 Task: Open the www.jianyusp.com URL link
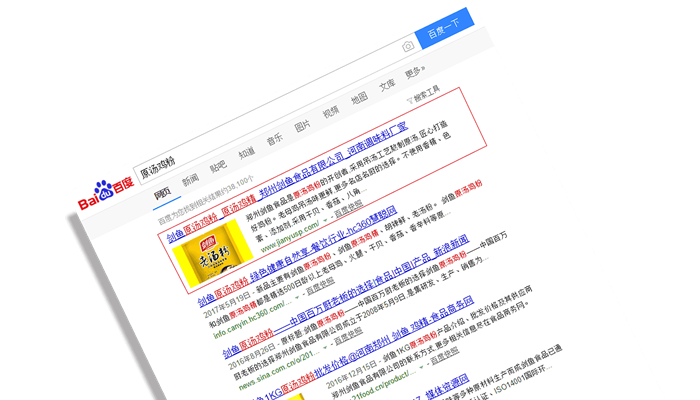pos(290,235)
